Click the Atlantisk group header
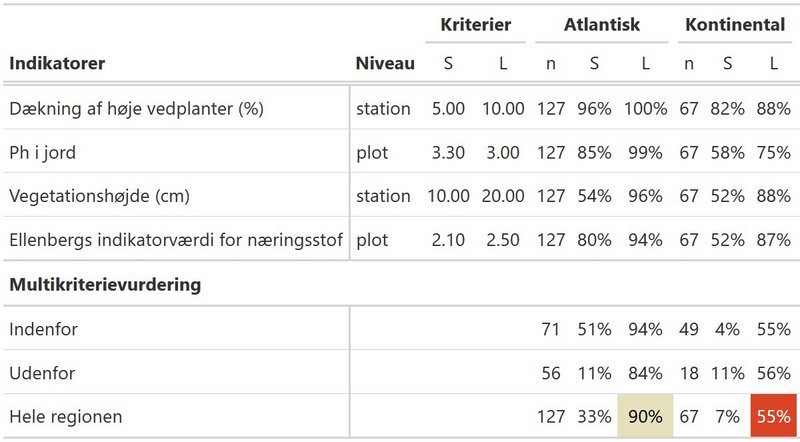The image size is (800, 442). 602,24
